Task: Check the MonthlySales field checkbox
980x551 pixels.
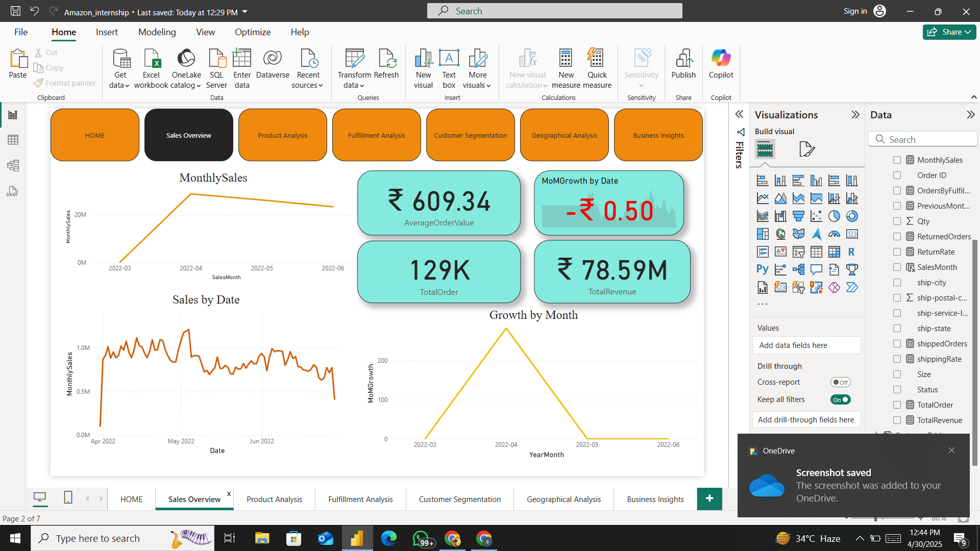Action: point(897,160)
